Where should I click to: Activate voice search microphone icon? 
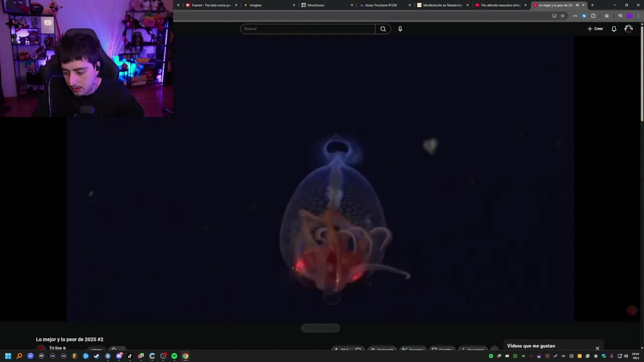click(x=400, y=29)
